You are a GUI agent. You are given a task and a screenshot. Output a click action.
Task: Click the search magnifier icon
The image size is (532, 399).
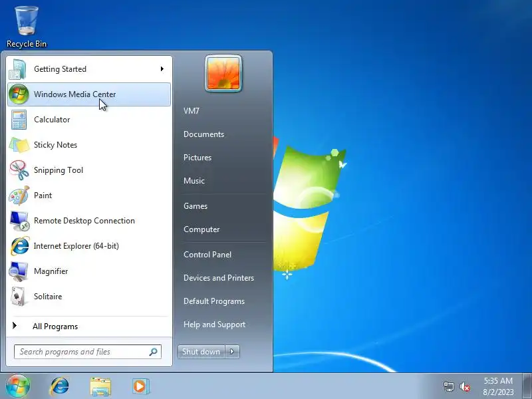click(x=154, y=352)
